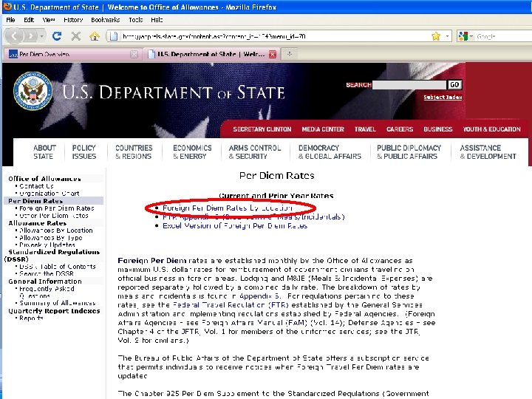Click the browser Forward arrow button
Image resolution: width=532 pixels, height=399 pixels.
point(30,36)
